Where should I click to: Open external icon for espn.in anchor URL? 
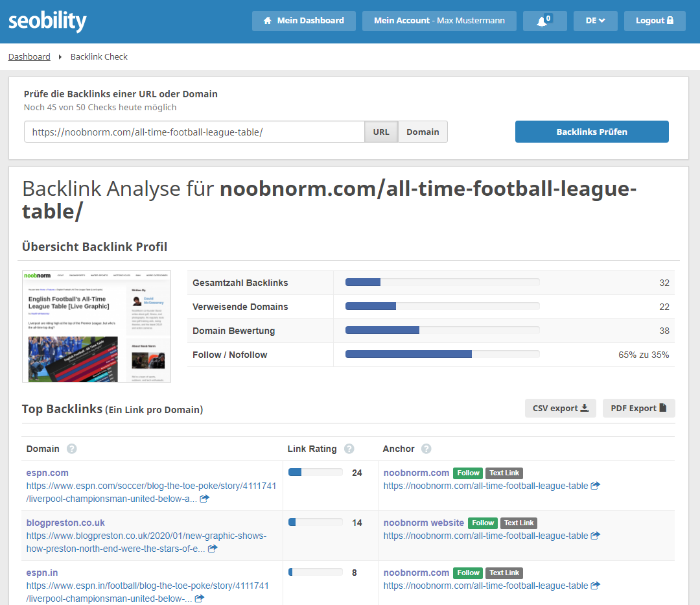click(x=596, y=586)
